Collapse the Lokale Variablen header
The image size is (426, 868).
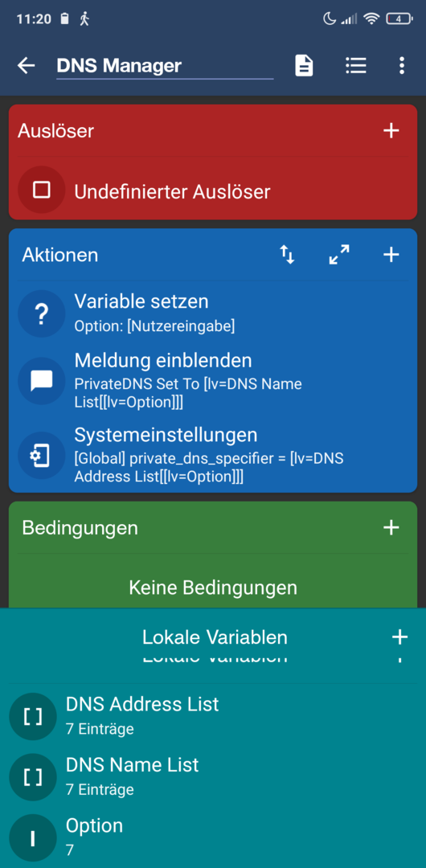click(215, 637)
